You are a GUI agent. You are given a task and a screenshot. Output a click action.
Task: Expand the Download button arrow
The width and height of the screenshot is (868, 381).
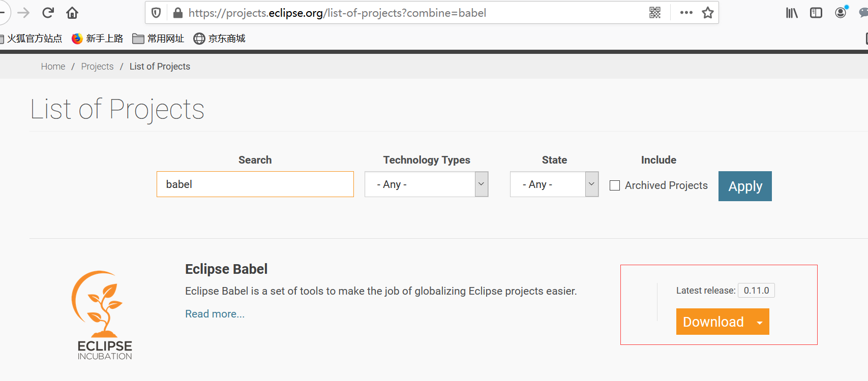(760, 322)
